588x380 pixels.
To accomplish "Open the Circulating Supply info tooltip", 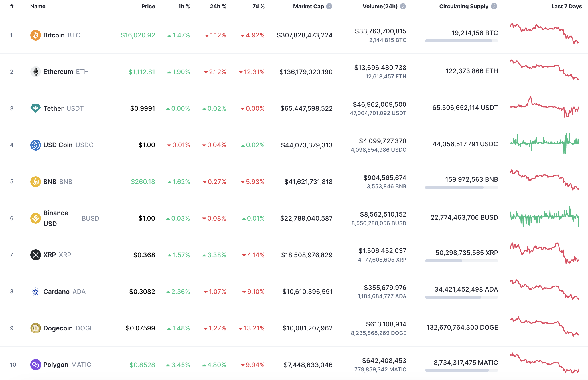I will coord(494,6).
